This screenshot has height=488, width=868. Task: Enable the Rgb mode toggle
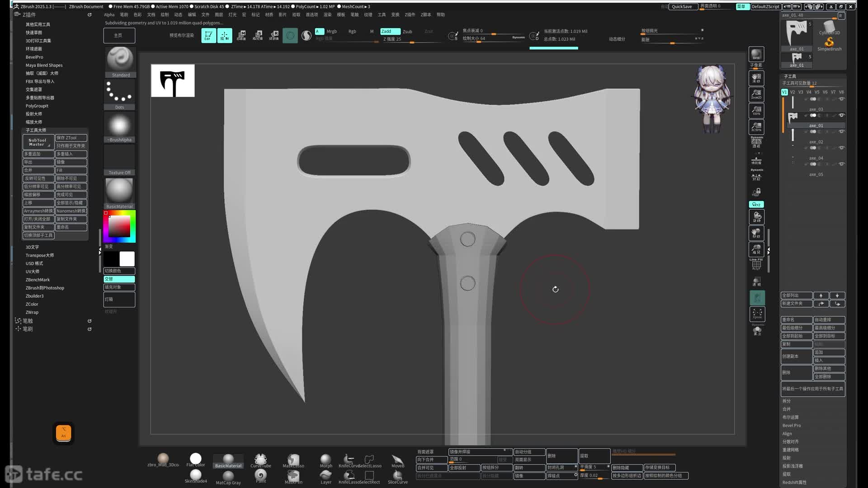click(352, 31)
